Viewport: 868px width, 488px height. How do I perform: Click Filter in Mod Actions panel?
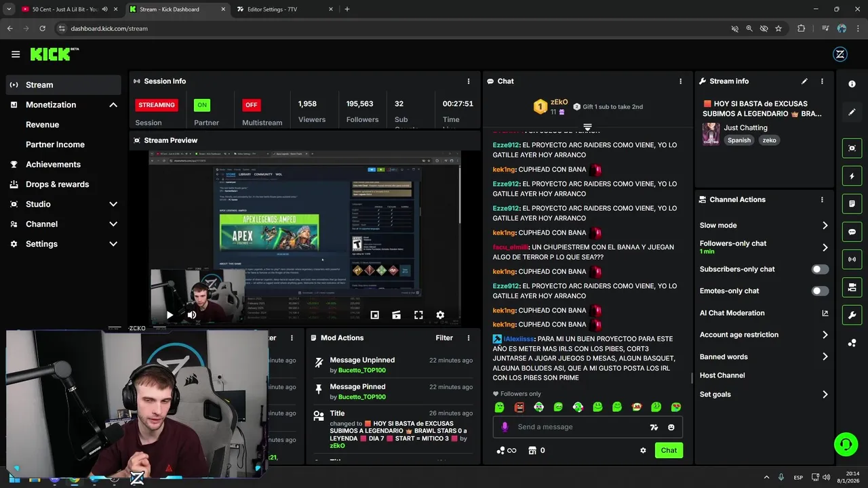coord(444,338)
